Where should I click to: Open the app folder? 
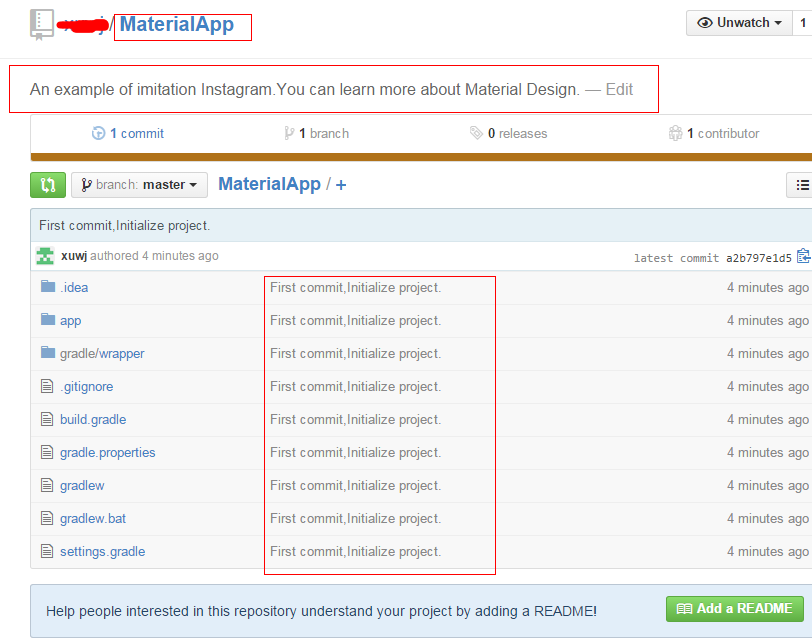[70, 321]
